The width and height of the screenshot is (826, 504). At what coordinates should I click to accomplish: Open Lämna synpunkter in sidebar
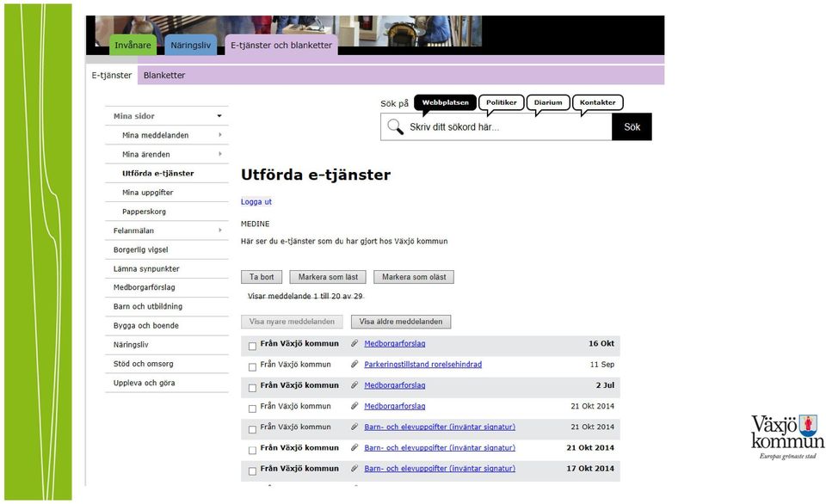click(x=146, y=268)
